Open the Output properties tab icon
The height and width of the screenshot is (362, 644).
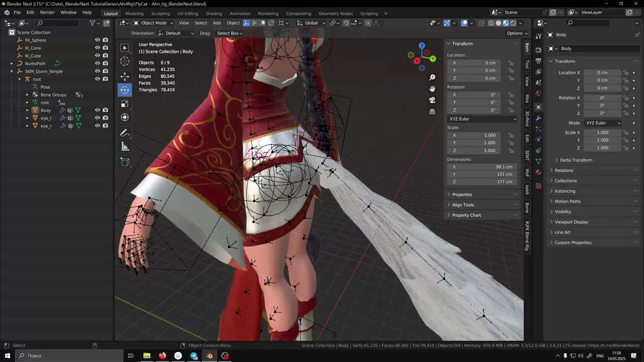[x=538, y=61]
